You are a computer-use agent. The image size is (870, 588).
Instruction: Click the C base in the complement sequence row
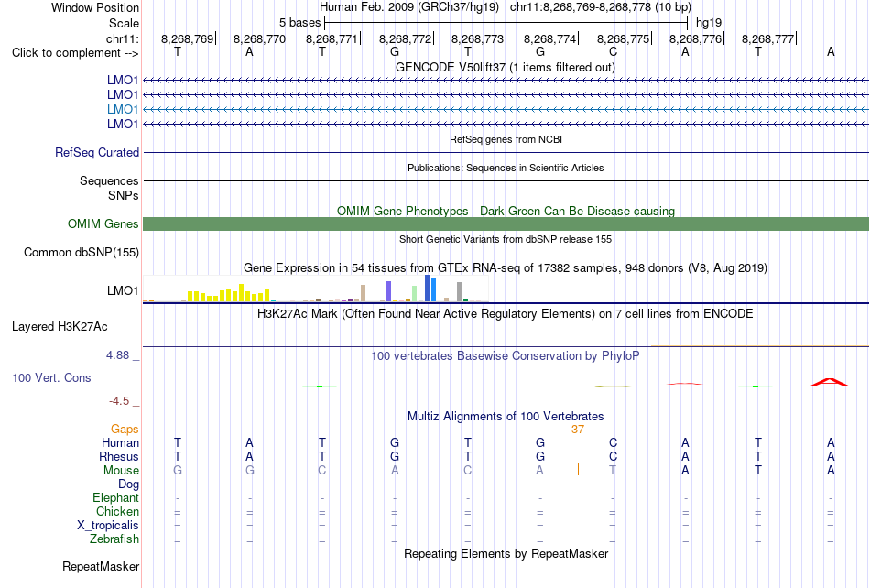tap(613, 51)
